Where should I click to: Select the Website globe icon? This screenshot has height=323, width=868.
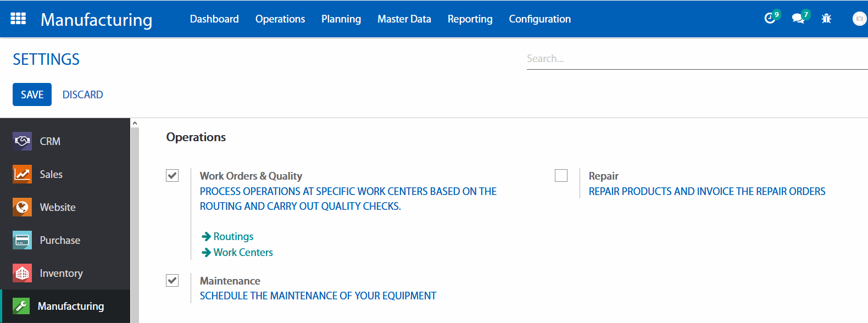point(22,207)
